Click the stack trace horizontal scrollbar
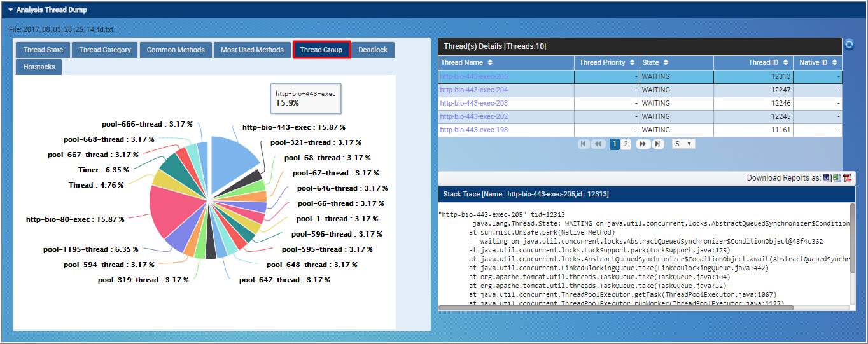 tap(617, 308)
